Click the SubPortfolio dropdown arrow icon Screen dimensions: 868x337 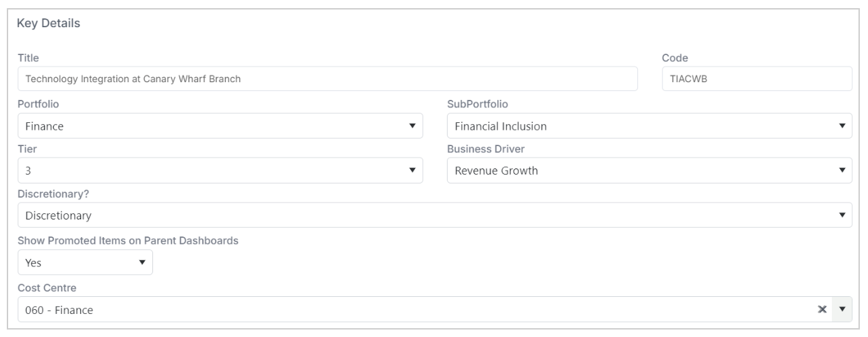841,126
